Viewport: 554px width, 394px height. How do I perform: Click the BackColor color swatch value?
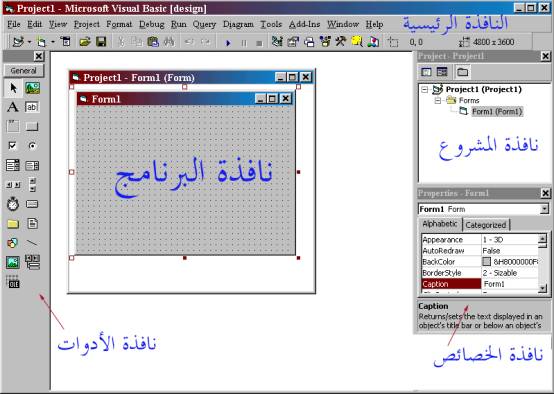click(x=487, y=261)
